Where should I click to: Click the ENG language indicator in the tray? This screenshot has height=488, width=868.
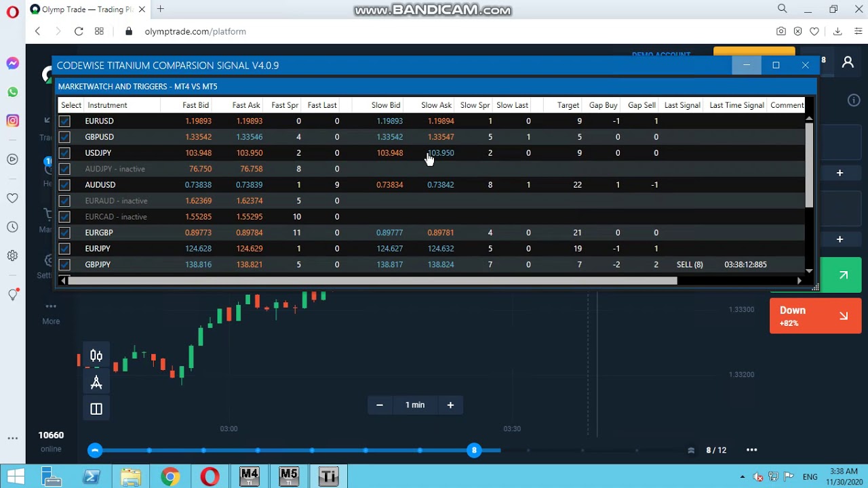pyautogui.click(x=810, y=477)
